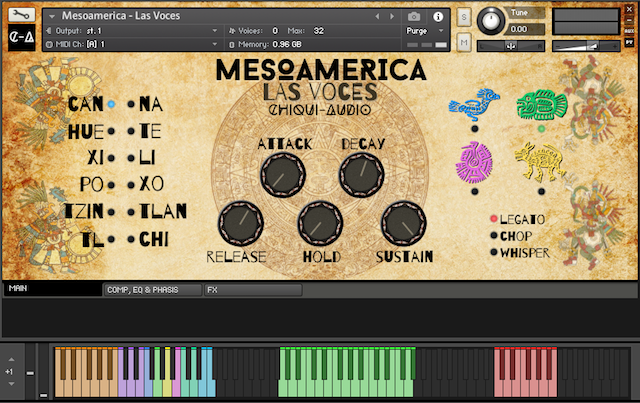Toggle the CAN syllable dot
Viewport: 640px width, 403px height.
click(112, 103)
